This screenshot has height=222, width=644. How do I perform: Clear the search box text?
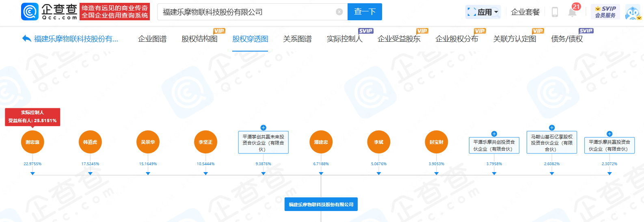339,12
